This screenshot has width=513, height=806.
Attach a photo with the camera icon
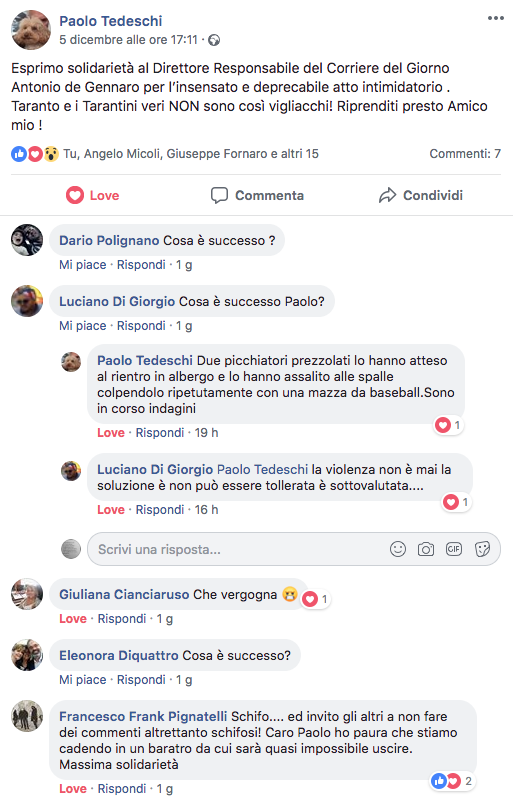point(426,549)
